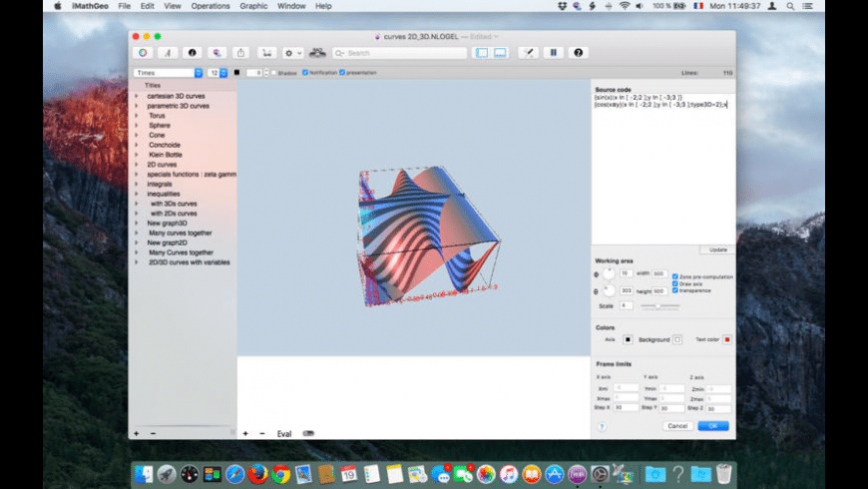
Task: Click the Eval button
Action: (284, 434)
